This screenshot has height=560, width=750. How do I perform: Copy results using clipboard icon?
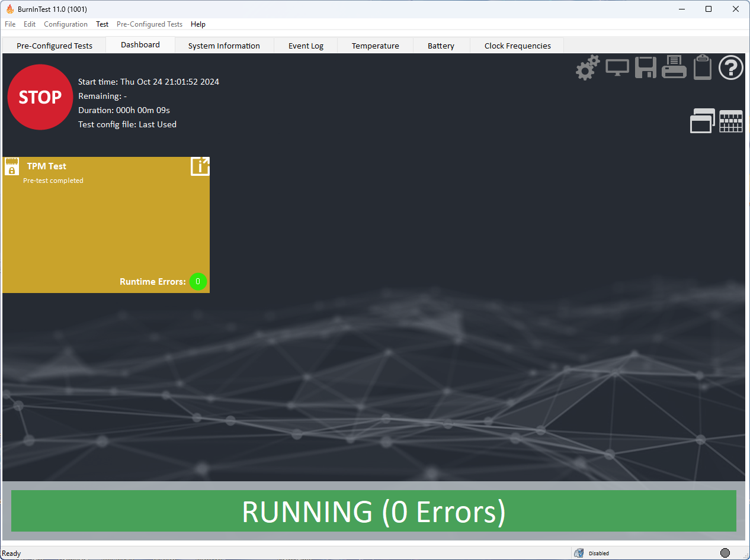point(703,67)
